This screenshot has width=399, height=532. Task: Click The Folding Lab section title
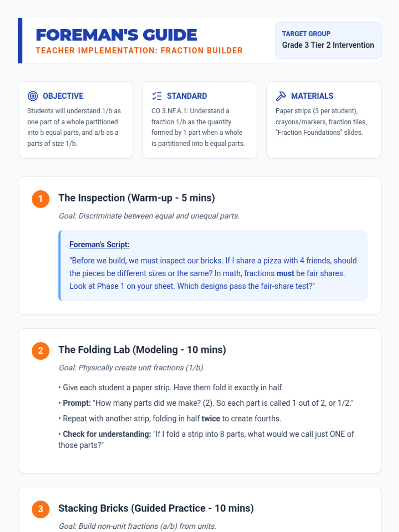click(142, 350)
